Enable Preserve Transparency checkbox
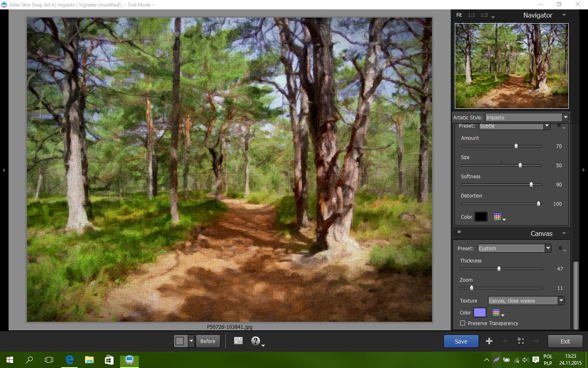This screenshot has height=368, width=588. click(463, 323)
